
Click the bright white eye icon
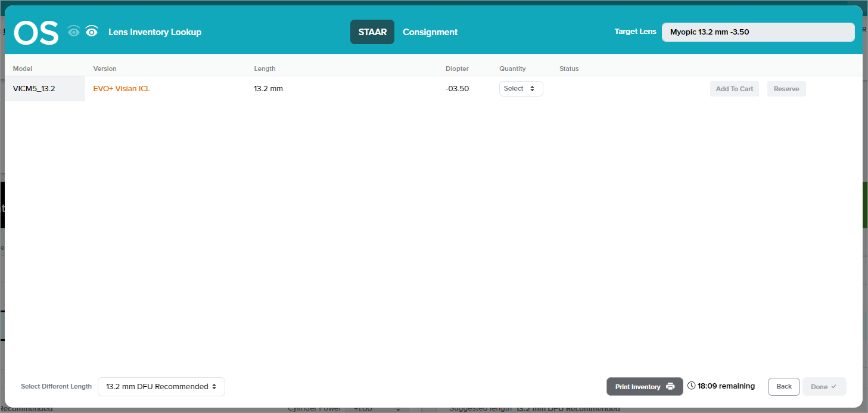pyautogui.click(x=92, y=32)
